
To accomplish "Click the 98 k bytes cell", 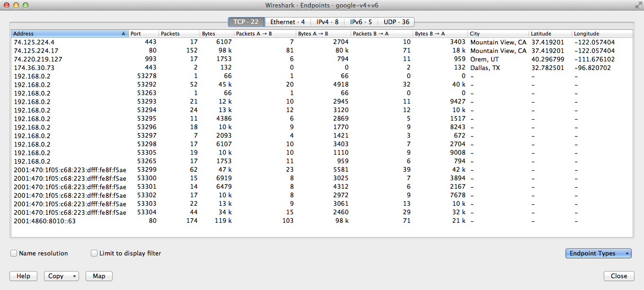I will pyautogui.click(x=225, y=51).
